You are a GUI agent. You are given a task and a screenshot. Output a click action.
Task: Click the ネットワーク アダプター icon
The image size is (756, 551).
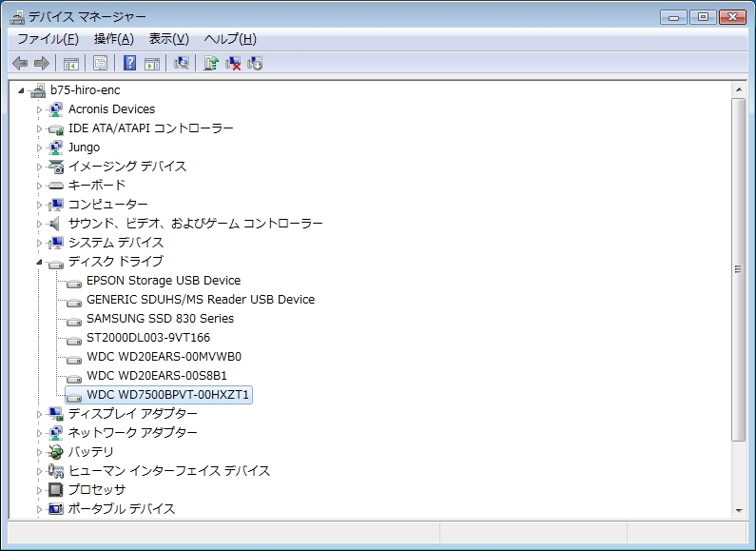[x=56, y=433]
